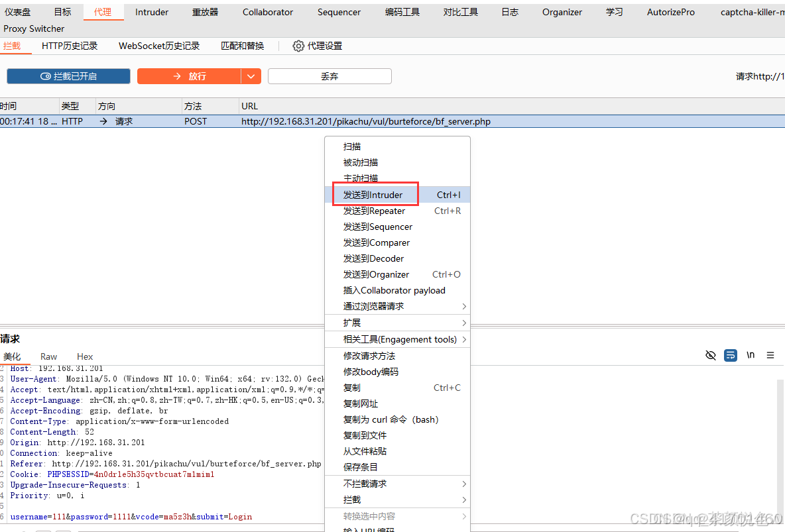Choose 修改请求方法 in the context menu
785x532 pixels.
[x=398, y=356]
